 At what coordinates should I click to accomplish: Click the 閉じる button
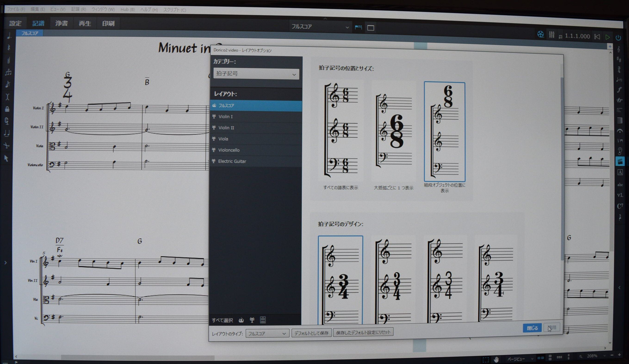pos(532,328)
